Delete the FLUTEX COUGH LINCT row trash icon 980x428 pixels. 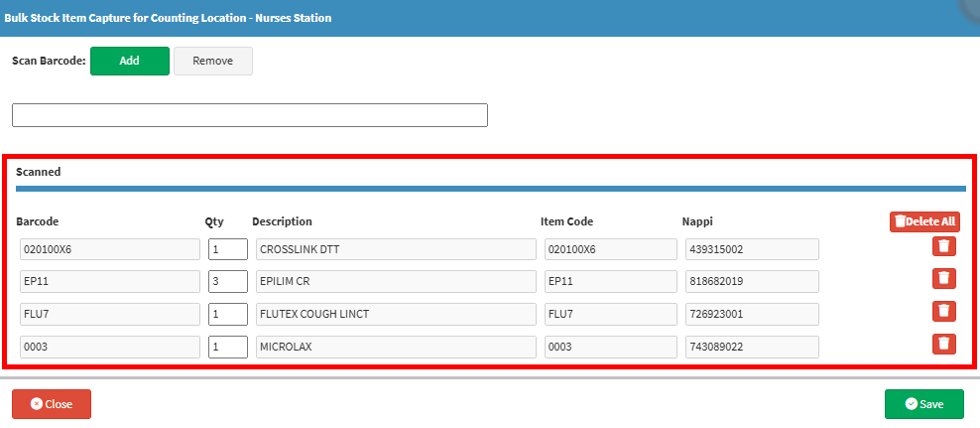pos(943,311)
